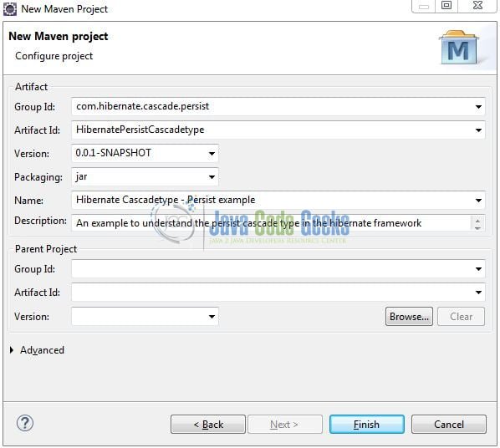Open the Packaging jar dropdown
This screenshot has height=448, width=500.
pyautogui.click(x=212, y=176)
